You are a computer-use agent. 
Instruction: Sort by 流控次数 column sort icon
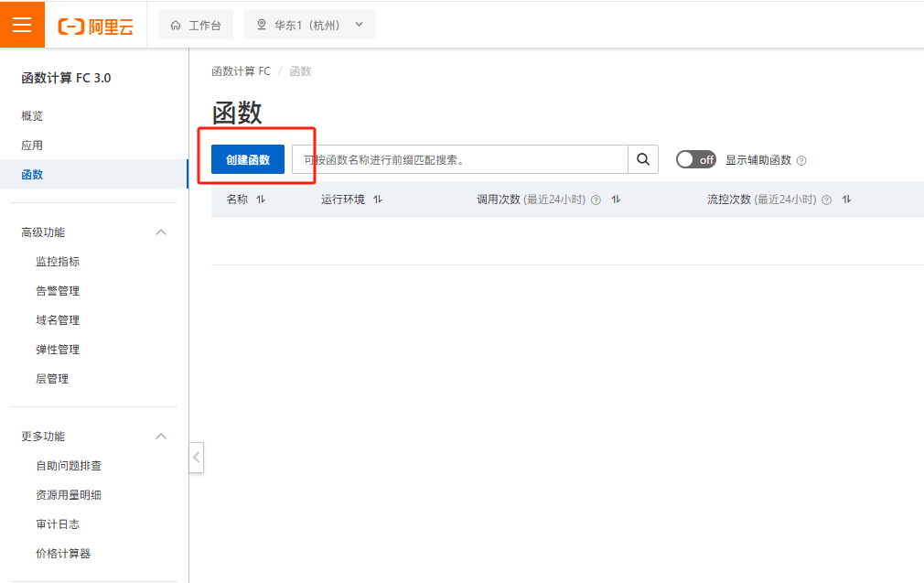click(x=847, y=200)
